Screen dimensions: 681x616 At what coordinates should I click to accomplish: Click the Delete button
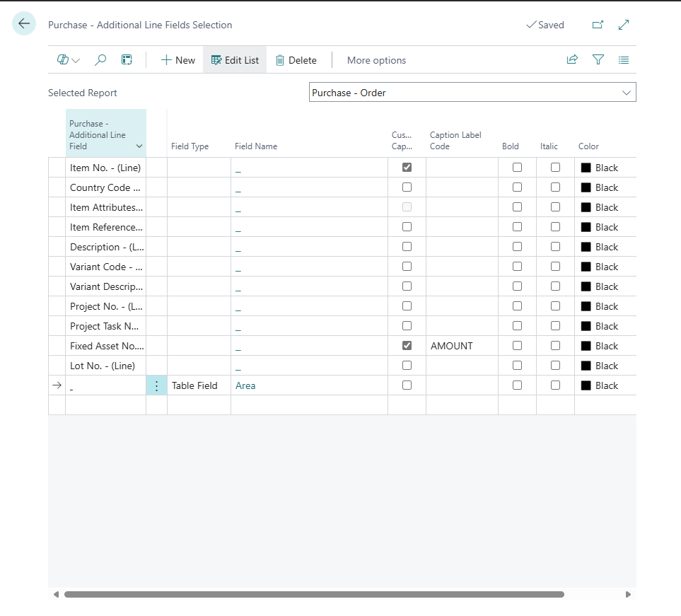pyautogui.click(x=296, y=60)
